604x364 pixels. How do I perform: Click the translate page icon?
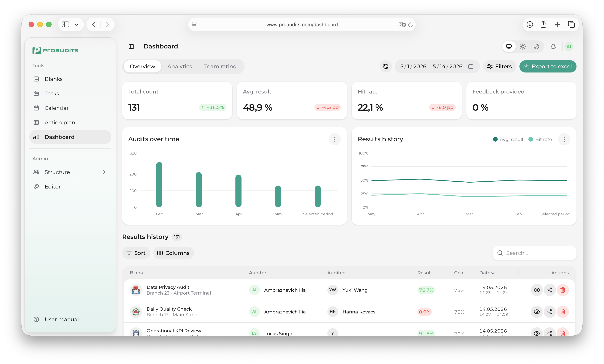click(402, 24)
